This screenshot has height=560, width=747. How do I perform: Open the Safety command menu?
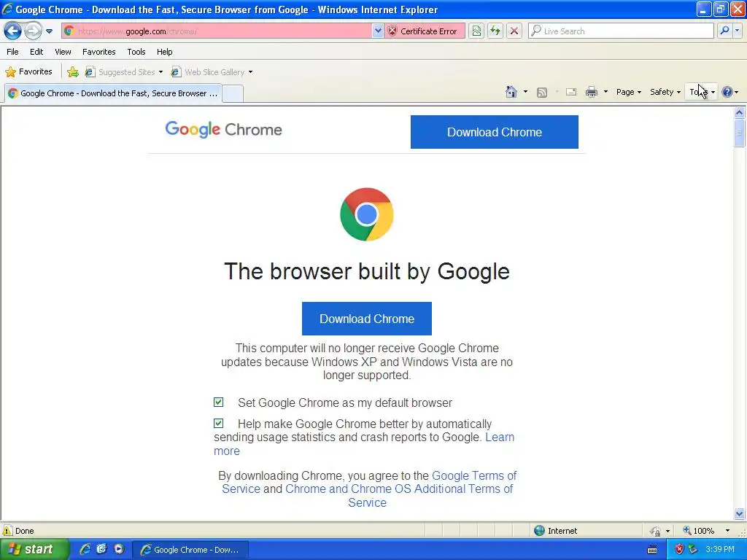[665, 92]
